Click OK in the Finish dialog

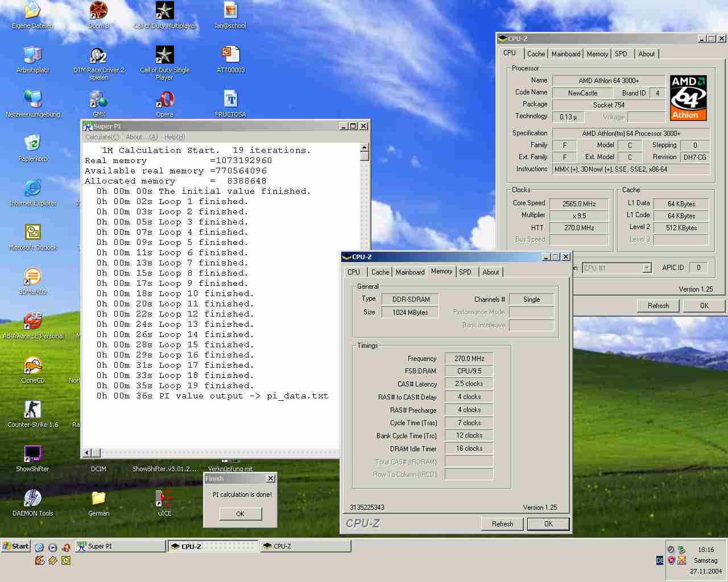click(x=241, y=514)
